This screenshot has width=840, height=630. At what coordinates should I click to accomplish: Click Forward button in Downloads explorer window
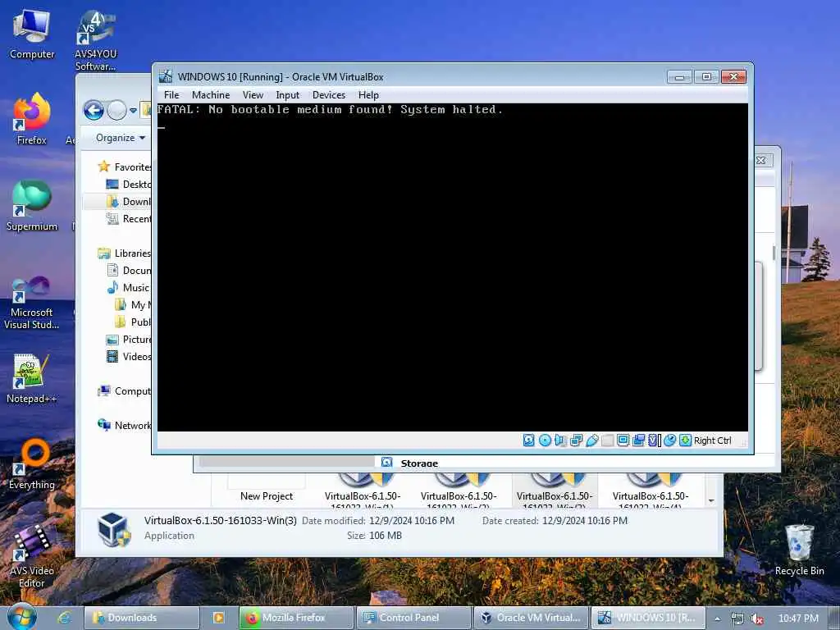(116, 111)
